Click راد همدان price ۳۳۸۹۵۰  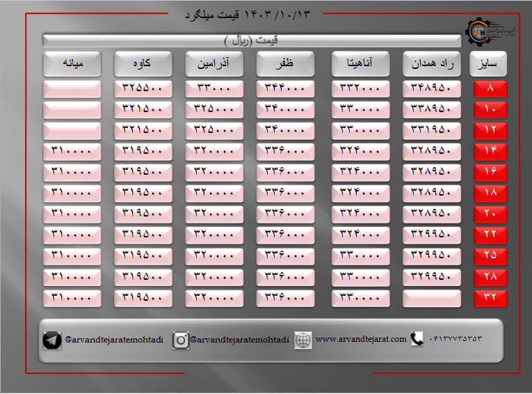[432, 110]
